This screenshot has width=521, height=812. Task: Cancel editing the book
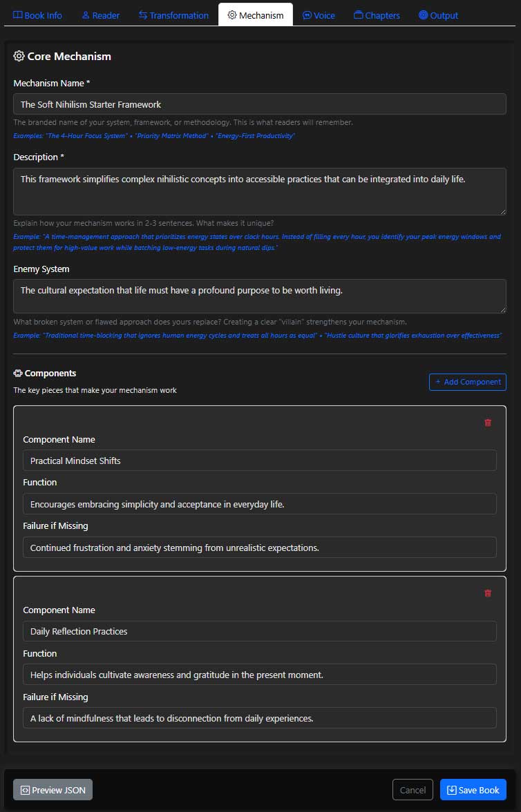coord(413,790)
